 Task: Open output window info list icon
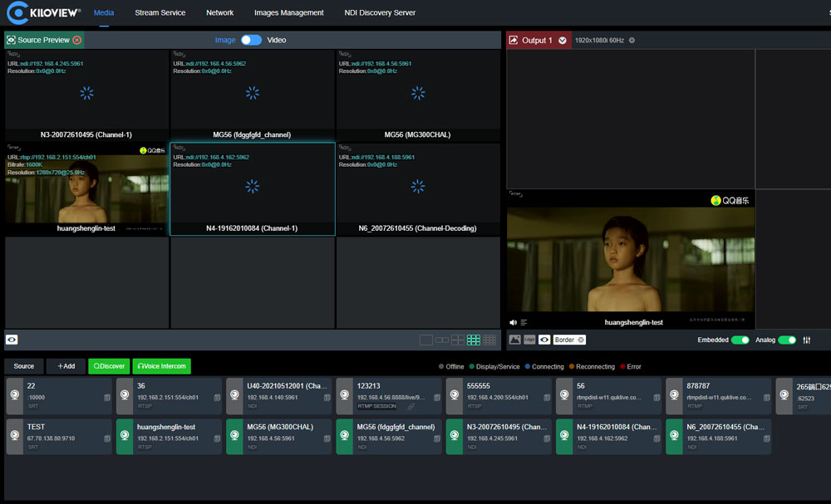point(524,322)
